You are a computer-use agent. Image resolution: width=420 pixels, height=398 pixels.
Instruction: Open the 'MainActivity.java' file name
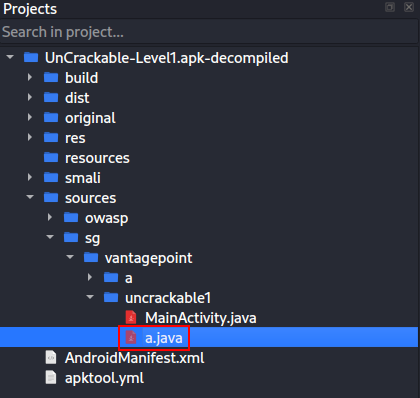click(x=201, y=318)
